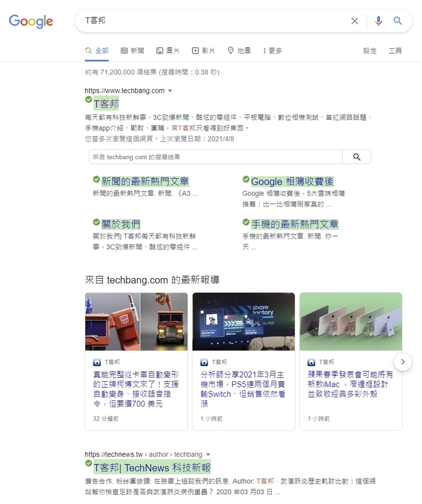Open 設定 settings
422x504 pixels.
coord(370,50)
